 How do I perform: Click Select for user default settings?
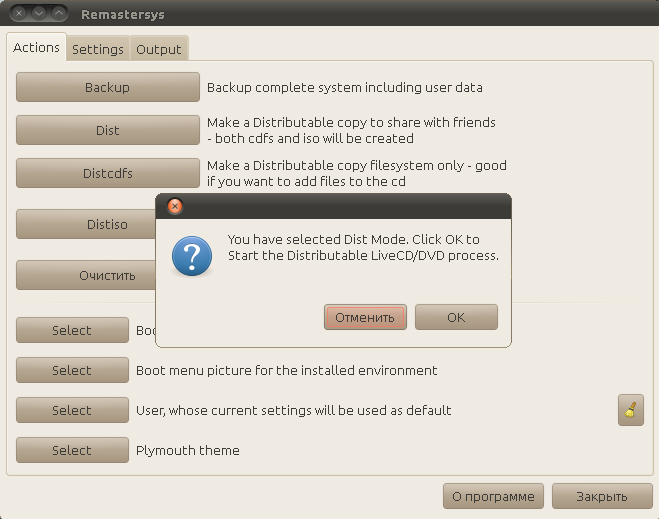pos(72,410)
